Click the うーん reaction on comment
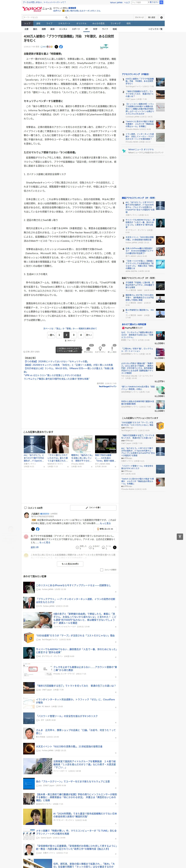 coord(107,548)
